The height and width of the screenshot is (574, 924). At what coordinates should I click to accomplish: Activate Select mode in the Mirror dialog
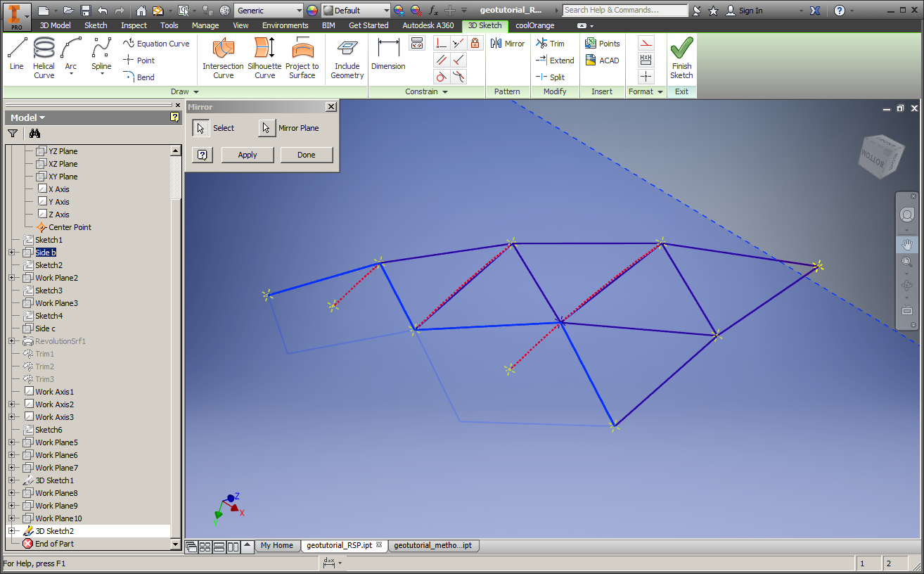click(x=200, y=127)
